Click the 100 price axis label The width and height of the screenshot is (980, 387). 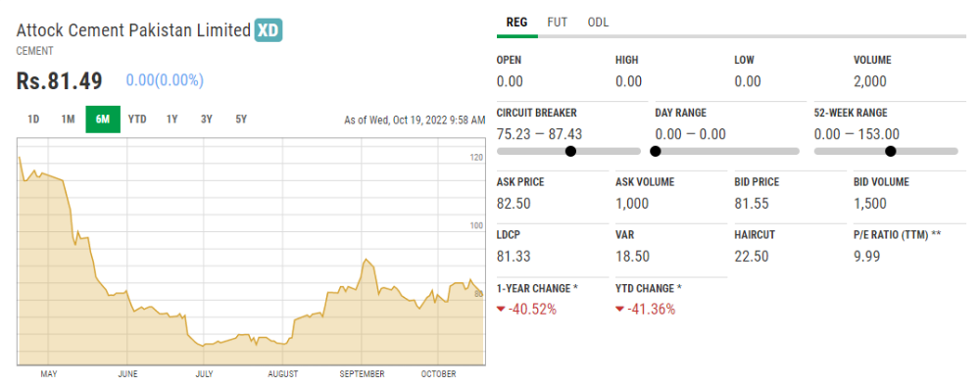476,225
